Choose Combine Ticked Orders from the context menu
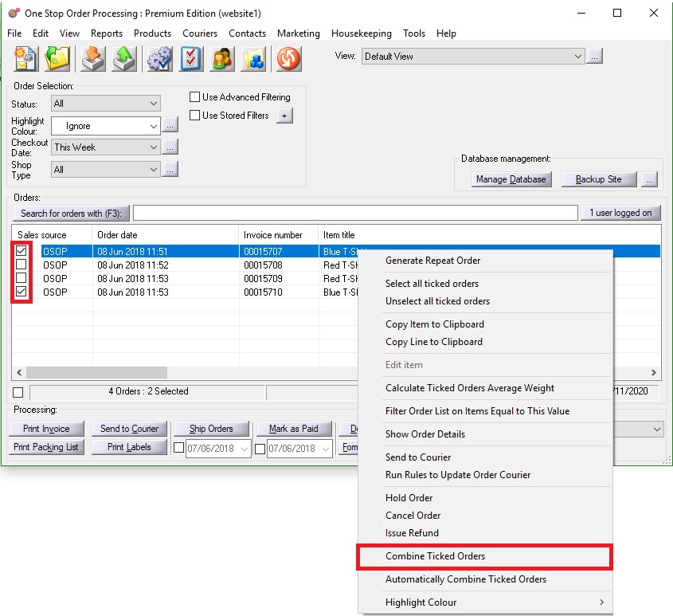 [x=484, y=556]
